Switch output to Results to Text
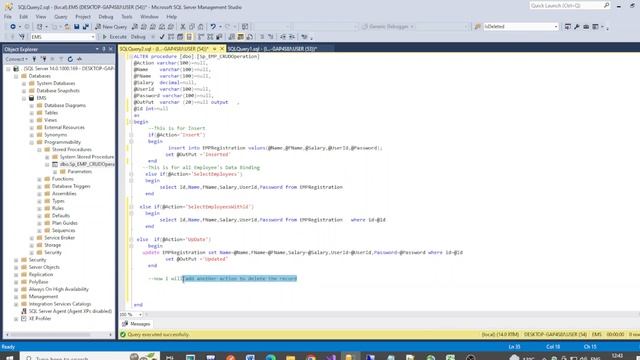This screenshot has height=360, width=640. (231, 37)
